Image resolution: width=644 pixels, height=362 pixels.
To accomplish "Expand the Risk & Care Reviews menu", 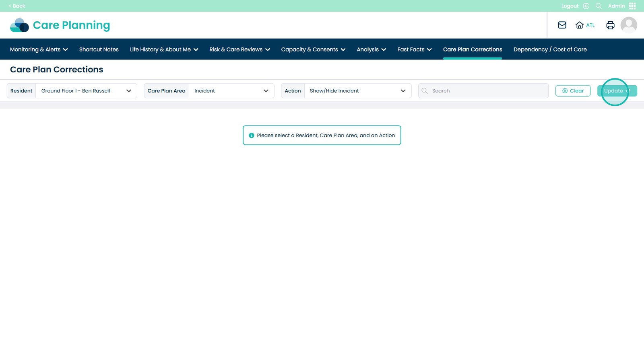I will click(239, 49).
